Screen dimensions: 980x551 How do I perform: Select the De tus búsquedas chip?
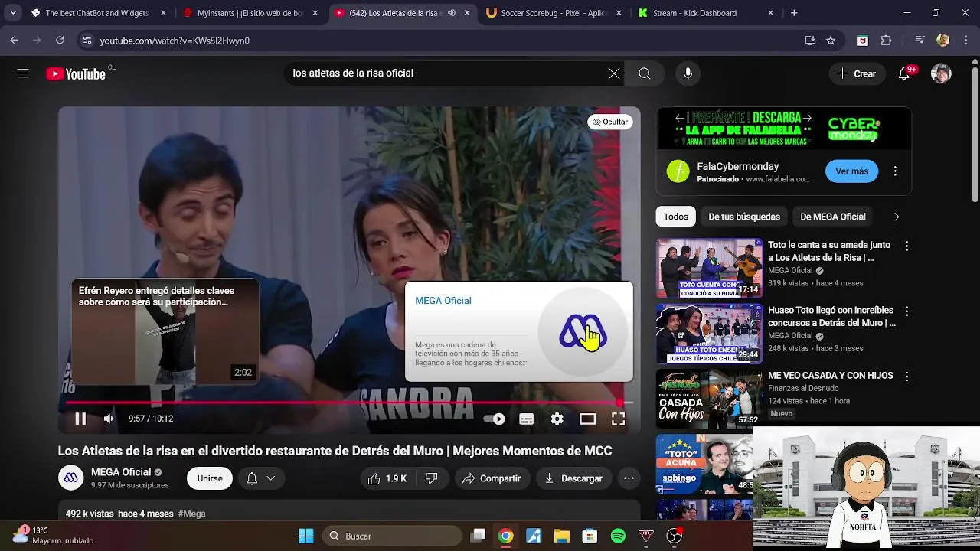click(744, 217)
